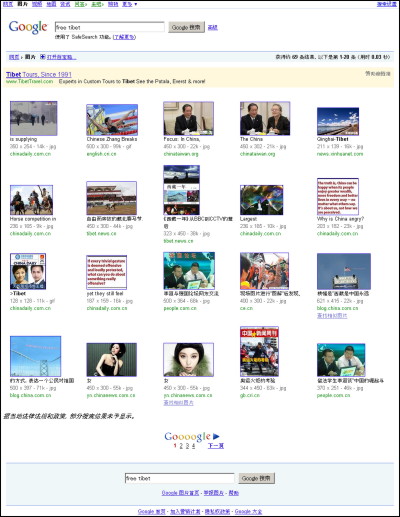Go to results page 4
The image size is (400, 517).
[194, 446]
